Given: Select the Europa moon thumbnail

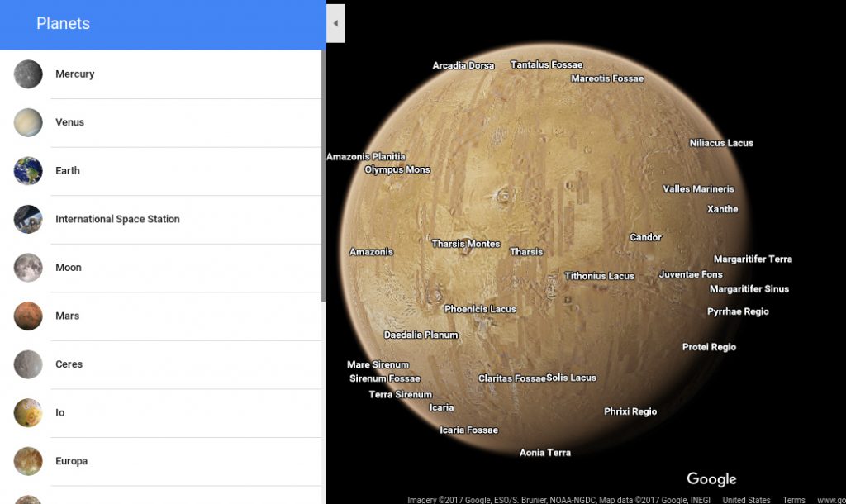Looking at the screenshot, I should point(28,461).
